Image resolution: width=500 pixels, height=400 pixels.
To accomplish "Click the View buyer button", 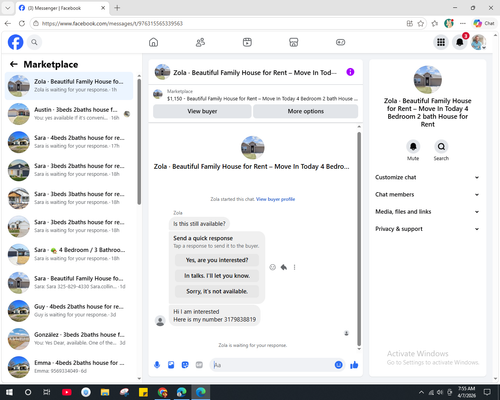I will point(202,111).
